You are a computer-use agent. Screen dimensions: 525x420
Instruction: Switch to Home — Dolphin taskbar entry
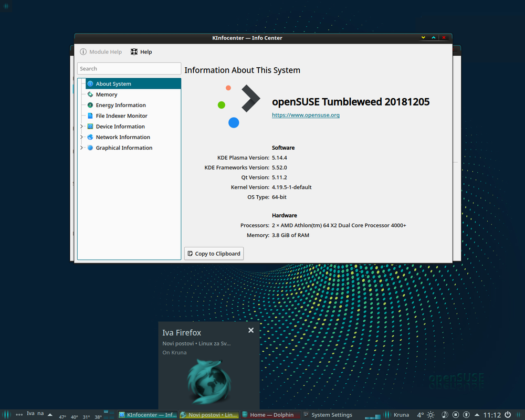click(x=270, y=415)
